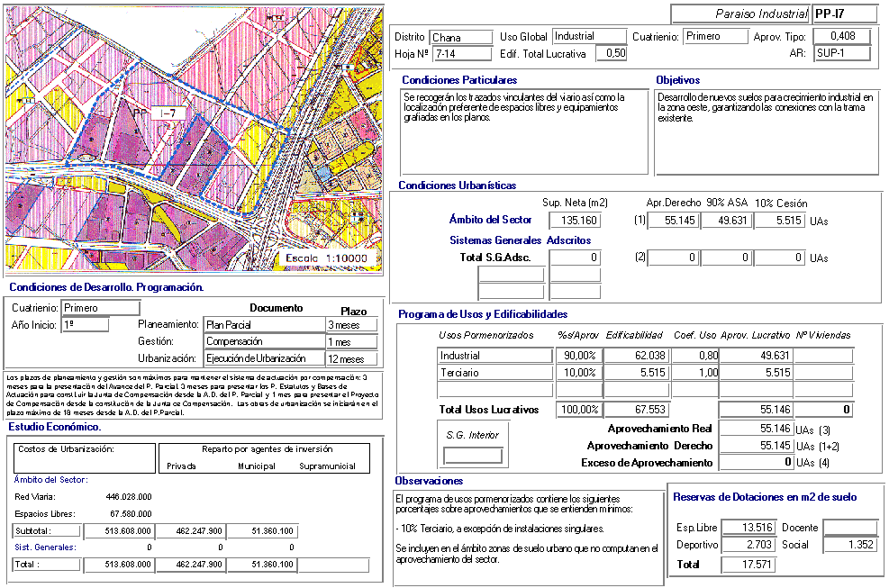Screen dimensions: 889x588
Task: Click the AR field showing SUP-1
Action: 841,53
